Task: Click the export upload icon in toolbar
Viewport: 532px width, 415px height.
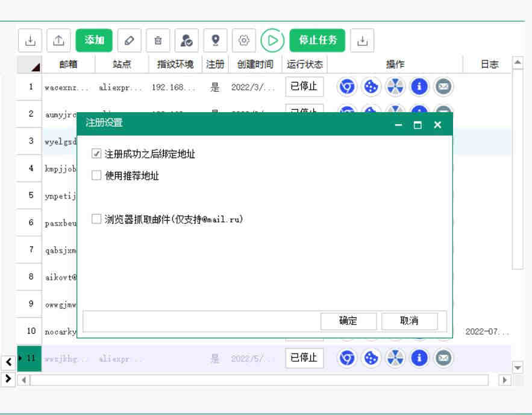Action: click(58, 40)
